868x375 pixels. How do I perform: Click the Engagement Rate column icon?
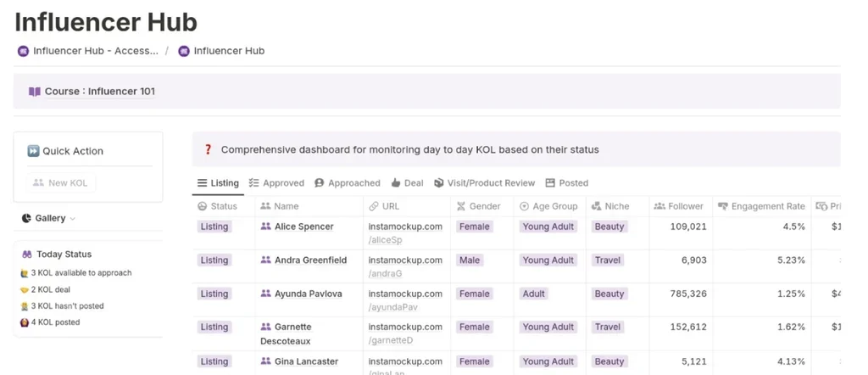pos(722,206)
